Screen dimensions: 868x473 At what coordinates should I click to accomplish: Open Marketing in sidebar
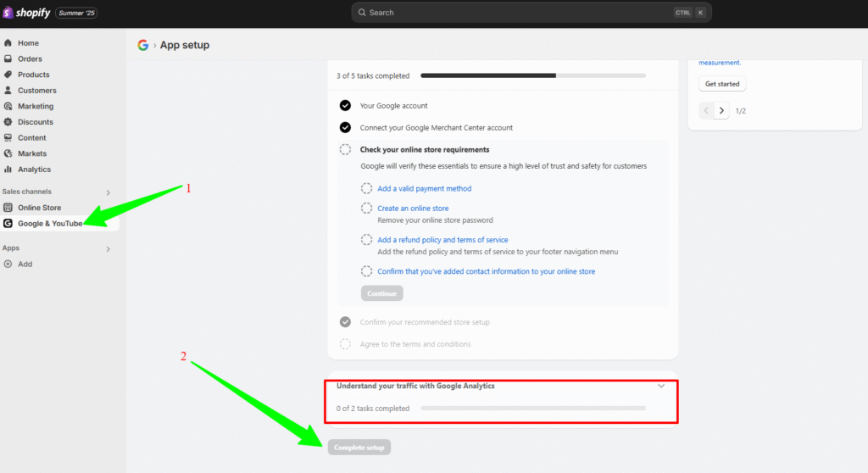click(36, 106)
